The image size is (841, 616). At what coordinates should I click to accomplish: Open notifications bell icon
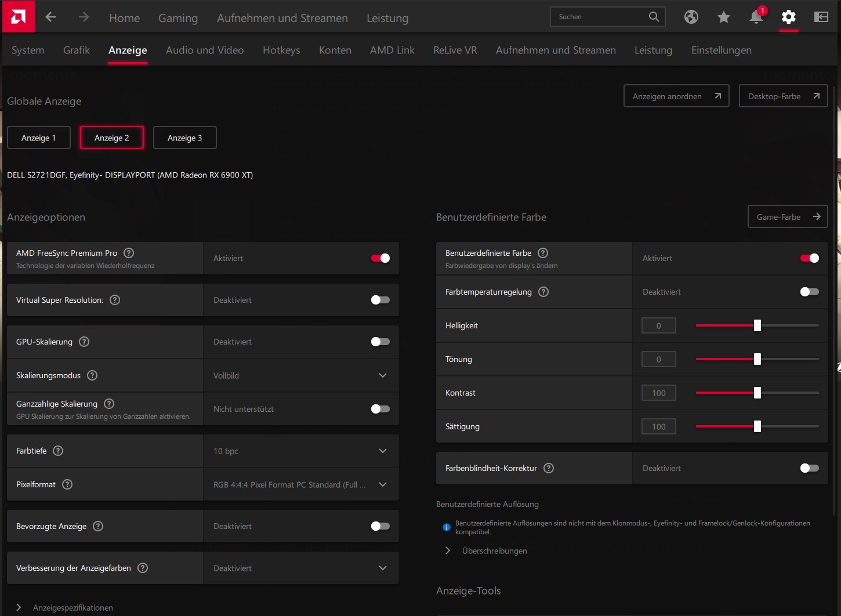point(756,17)
